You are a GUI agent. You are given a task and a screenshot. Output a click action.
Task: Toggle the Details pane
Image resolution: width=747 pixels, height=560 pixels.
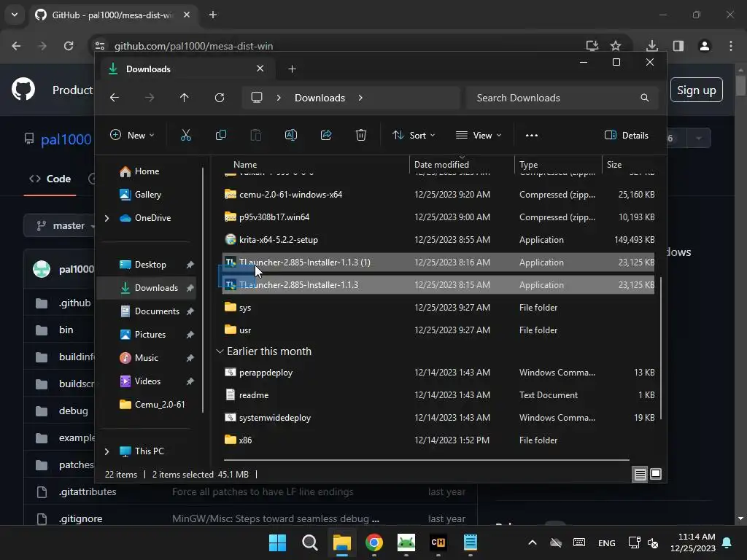(x=626, y=135)
